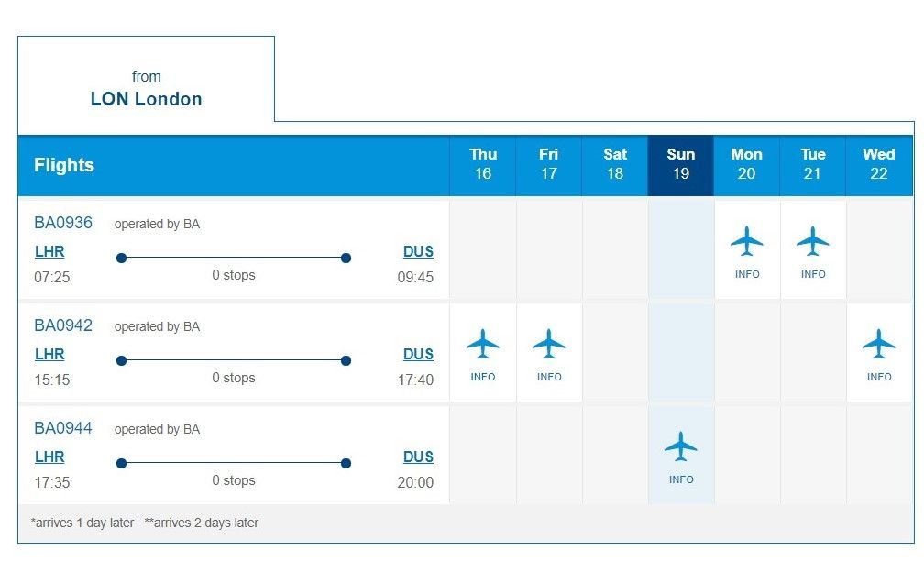Open Thursday flight info for BA0942
924x562 pixels.
pos(482,353)
